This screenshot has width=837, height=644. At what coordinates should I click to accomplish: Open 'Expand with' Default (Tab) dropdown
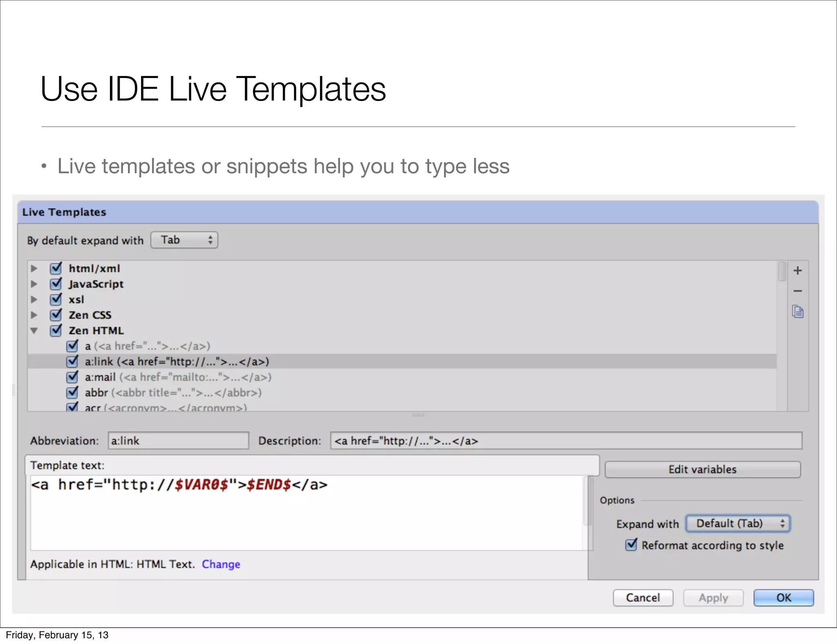click(738, 523)
